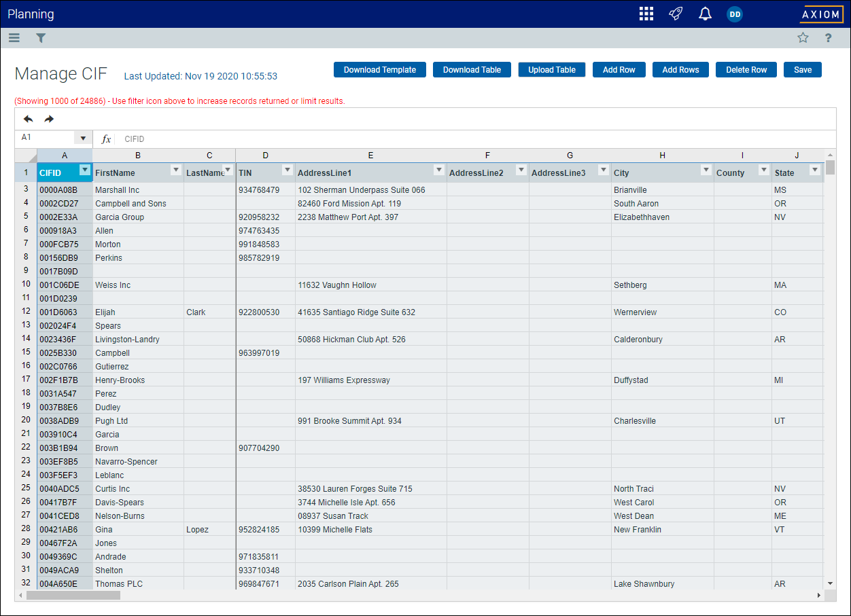Viewport: 851px width, 616px height.
Task: Open the cell name box dropdown
Action: [x=83, y=139]
